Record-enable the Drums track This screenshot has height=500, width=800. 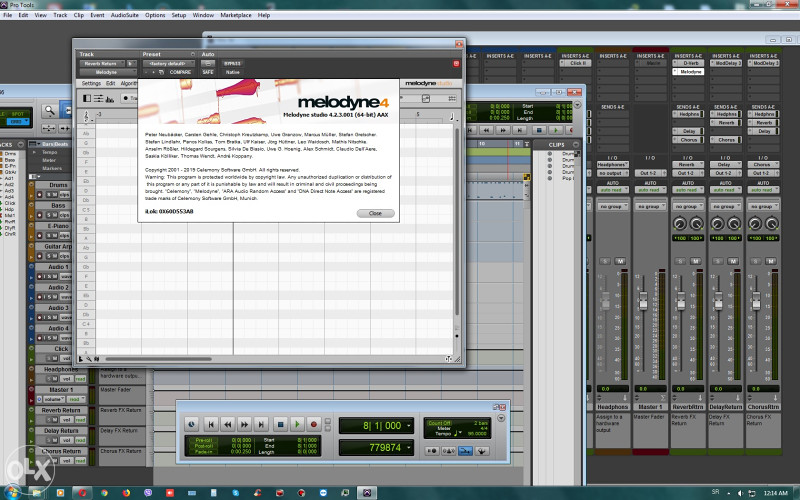(x=39, y=195)
